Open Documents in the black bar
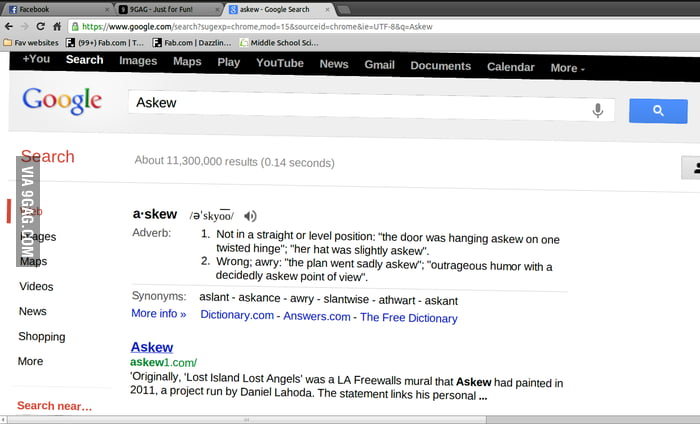 (x=441, y=66)
